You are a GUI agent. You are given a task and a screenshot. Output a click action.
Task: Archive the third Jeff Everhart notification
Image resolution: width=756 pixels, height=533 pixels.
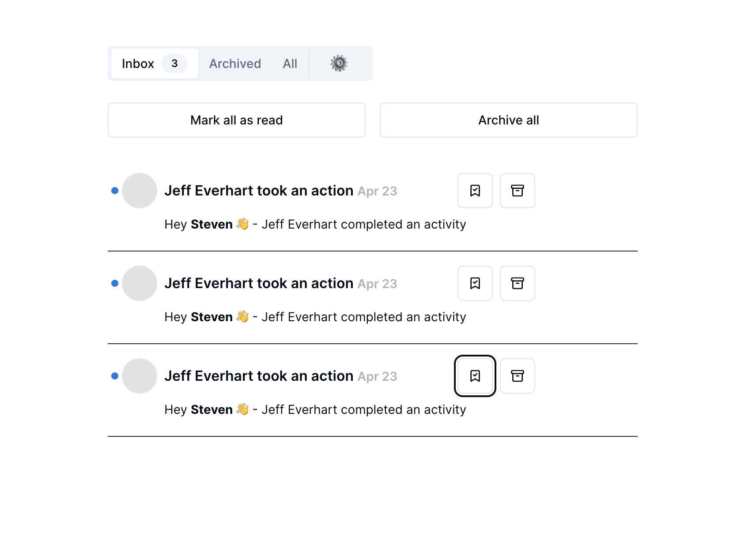[517, 376]
